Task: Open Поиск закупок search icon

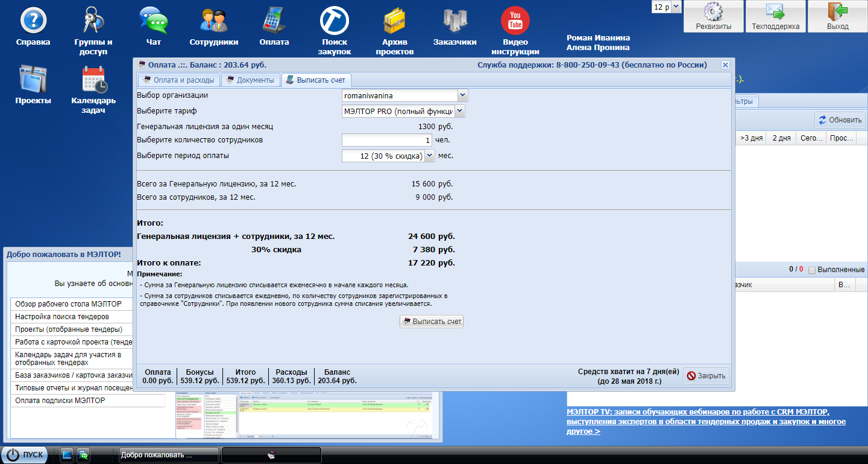Action: tap(334, 21)
